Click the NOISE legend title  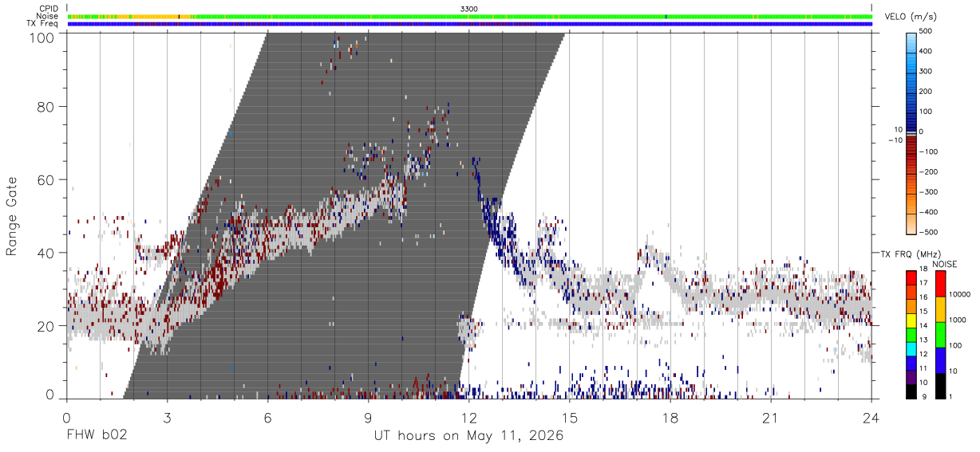click(945, 265)
